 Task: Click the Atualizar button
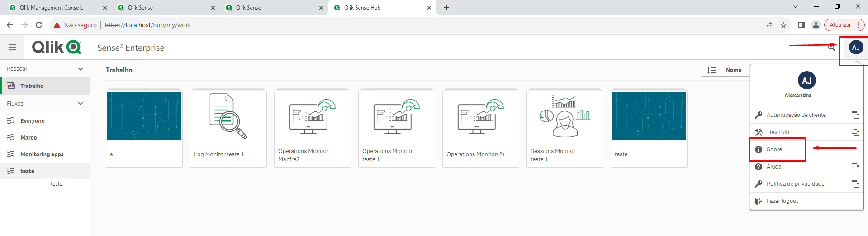[x=844, y=25]
